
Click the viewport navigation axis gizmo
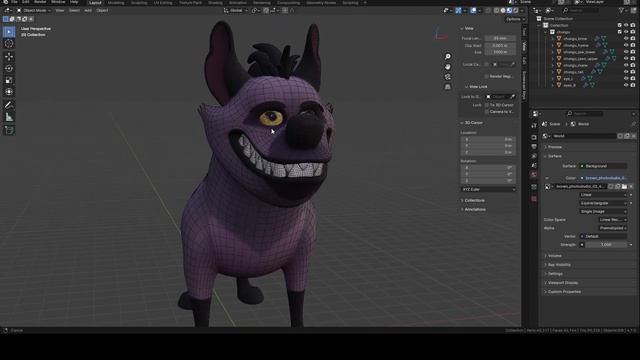point(440,34)
